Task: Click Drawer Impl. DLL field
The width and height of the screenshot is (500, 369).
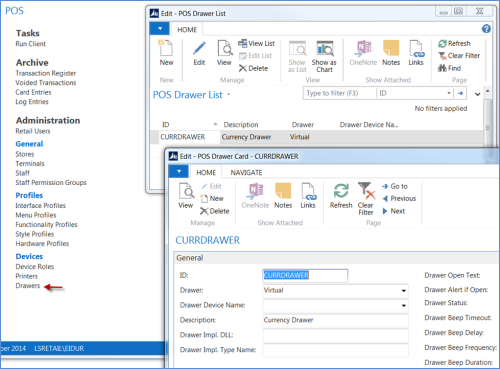Action: [335, 335]
